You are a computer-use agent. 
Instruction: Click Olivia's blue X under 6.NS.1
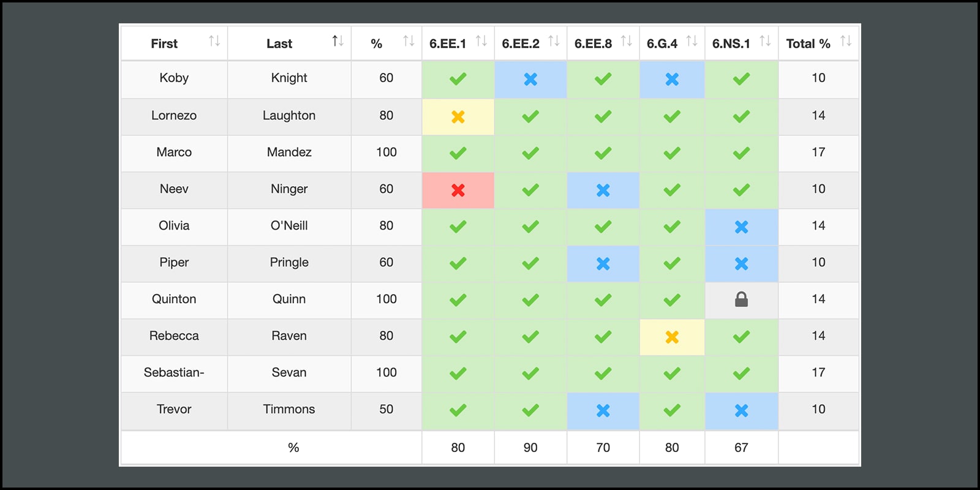741,227
